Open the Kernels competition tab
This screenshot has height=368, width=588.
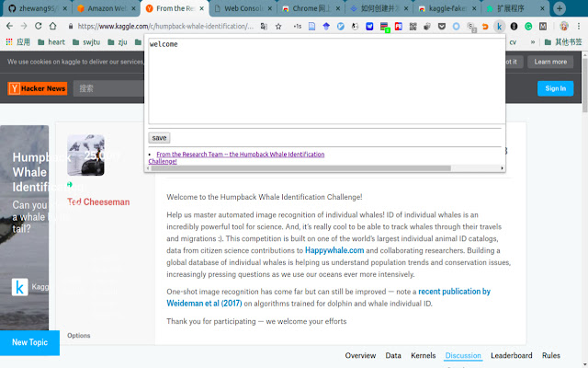[x=423, y=356]
